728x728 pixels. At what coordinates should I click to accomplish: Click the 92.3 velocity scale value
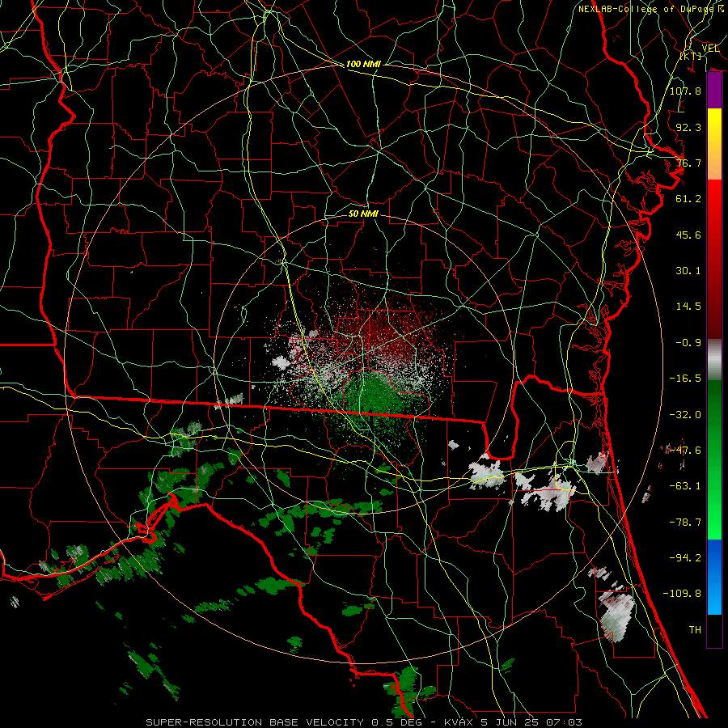(688, 127)
